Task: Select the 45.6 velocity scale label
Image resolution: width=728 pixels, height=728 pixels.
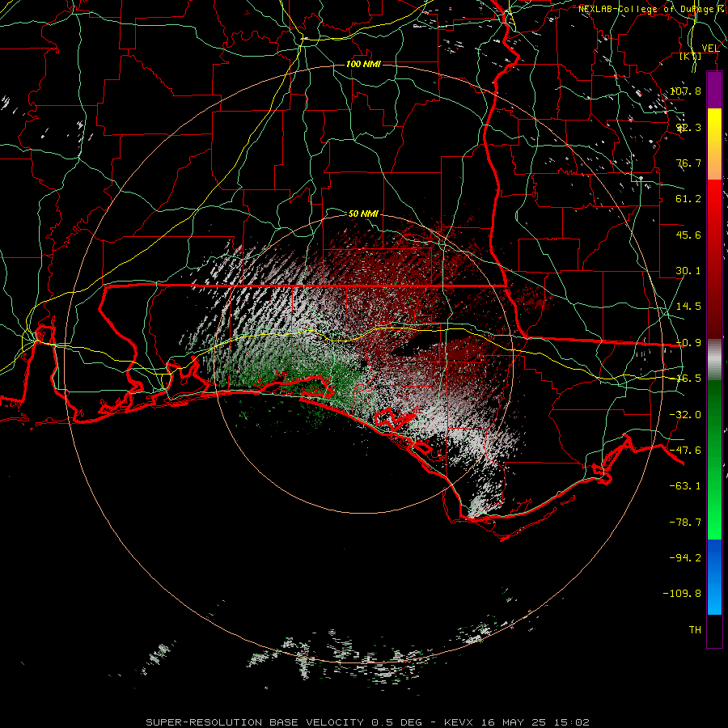Action: pos(688,235)
